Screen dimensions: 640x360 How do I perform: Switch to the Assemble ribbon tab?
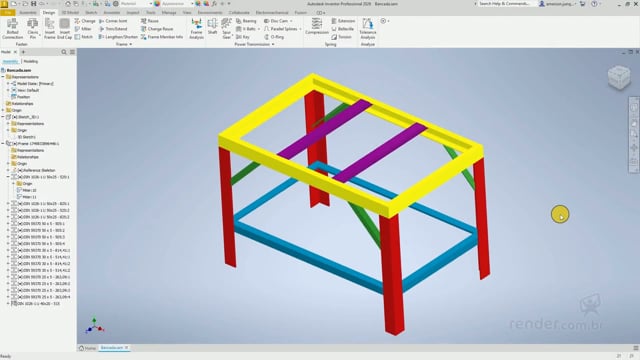coord(28,13)
